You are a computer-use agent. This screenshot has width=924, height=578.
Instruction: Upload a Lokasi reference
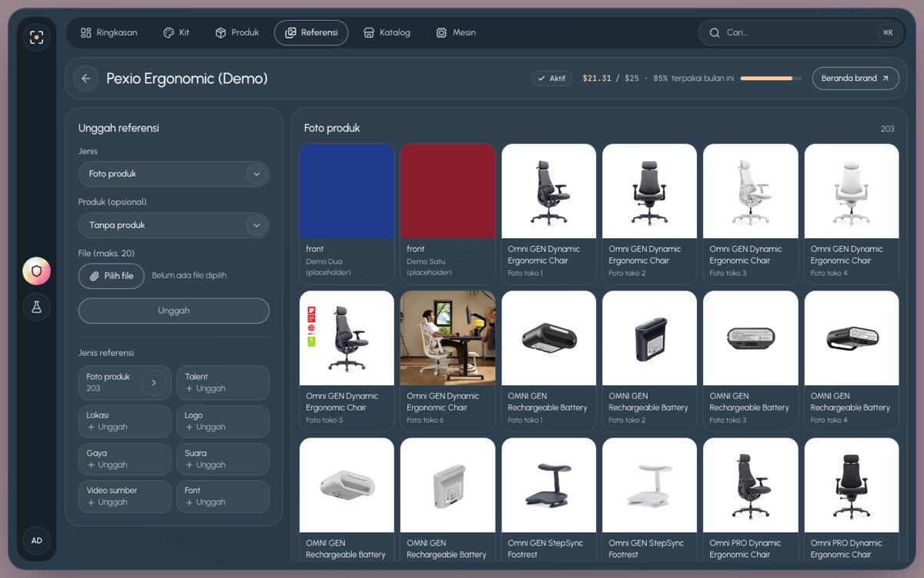(125, 421)
